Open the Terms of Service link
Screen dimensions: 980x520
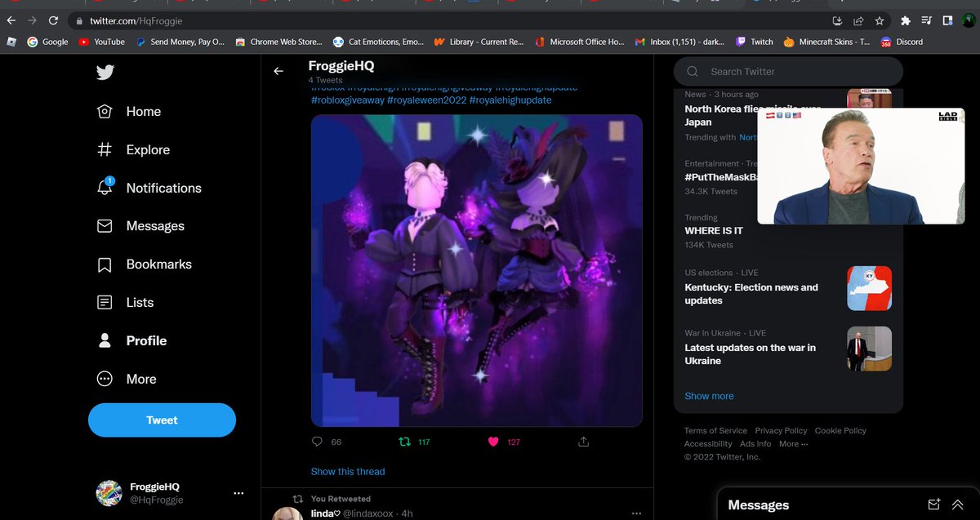click(715, 430)
